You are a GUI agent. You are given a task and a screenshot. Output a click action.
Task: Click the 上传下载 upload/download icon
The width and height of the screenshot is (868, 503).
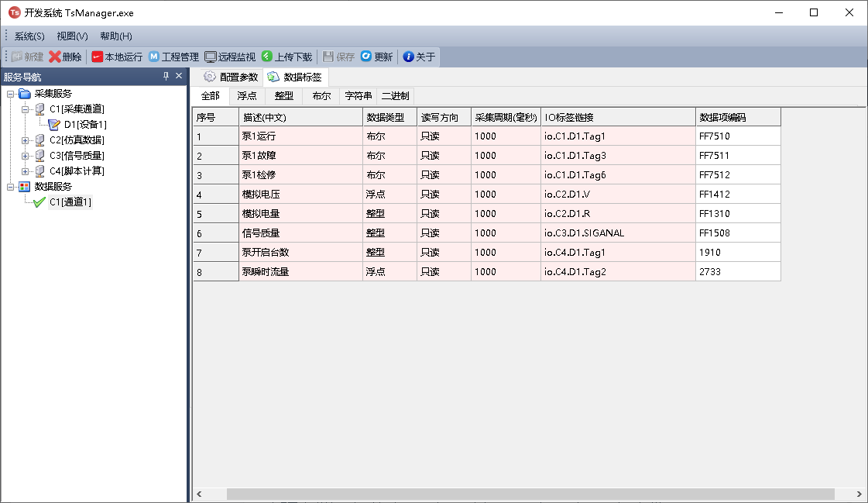[267, 57]
